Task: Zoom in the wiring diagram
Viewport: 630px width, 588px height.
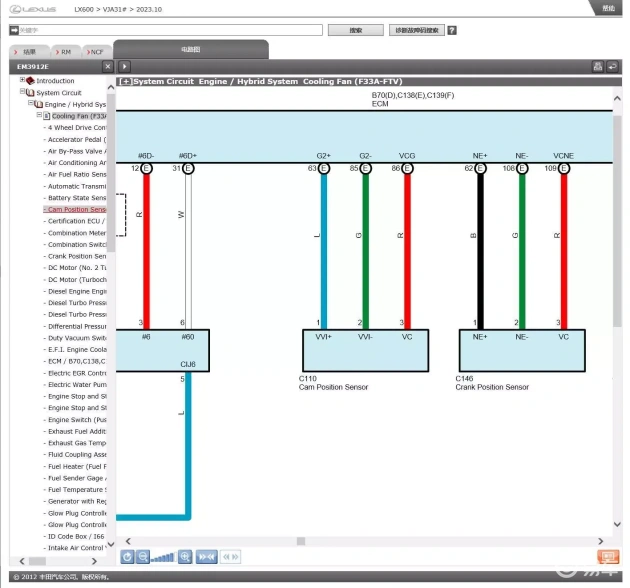Action: (184, 557)
